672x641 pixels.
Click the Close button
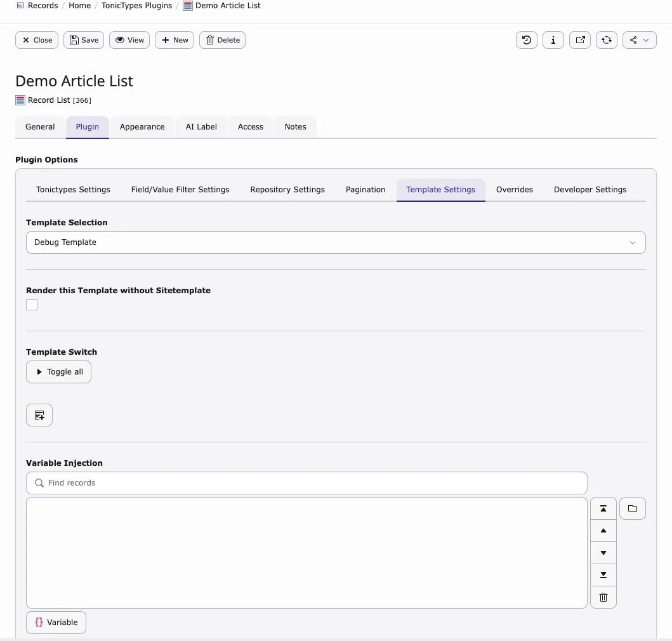[37, 40]
